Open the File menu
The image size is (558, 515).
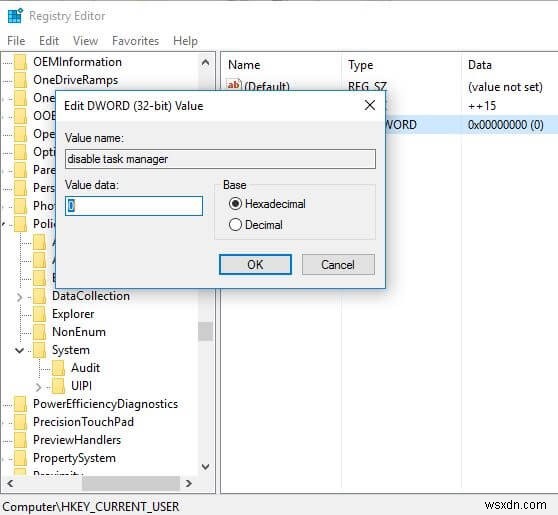click(x=16, y=41)
